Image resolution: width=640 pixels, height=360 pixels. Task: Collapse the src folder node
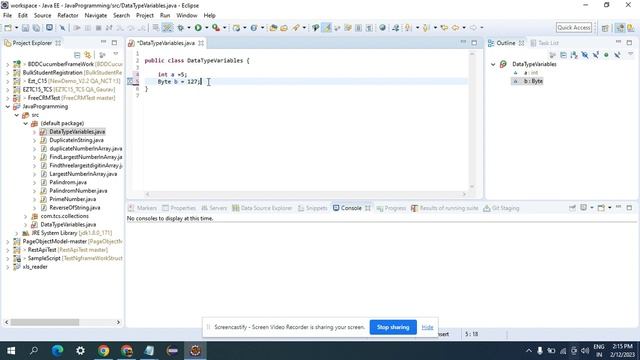click(x=17, y=115)
